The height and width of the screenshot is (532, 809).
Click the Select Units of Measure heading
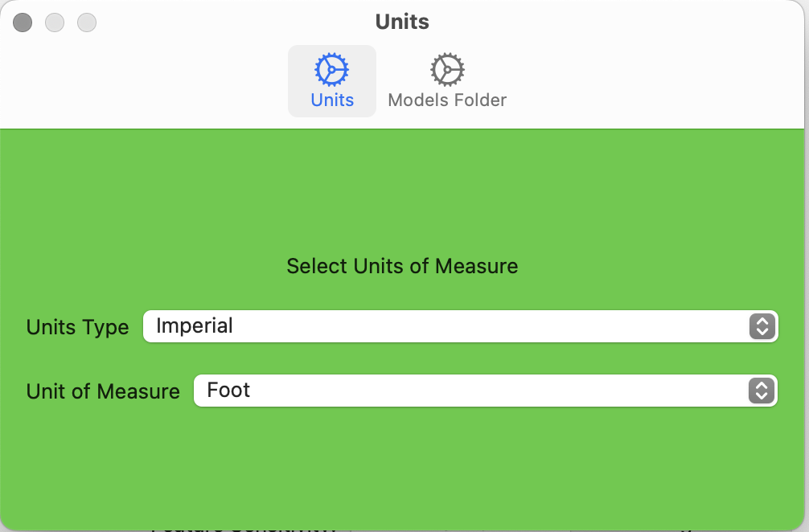tap(402, 266)
